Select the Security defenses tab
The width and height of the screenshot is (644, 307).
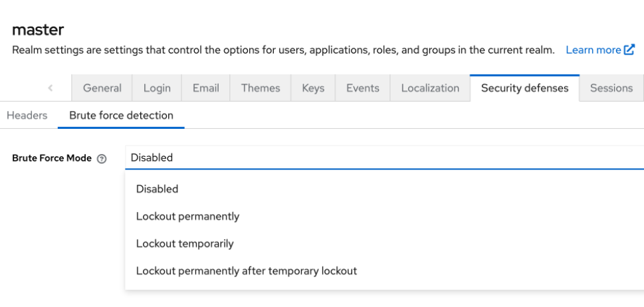(x=524, y=88)
